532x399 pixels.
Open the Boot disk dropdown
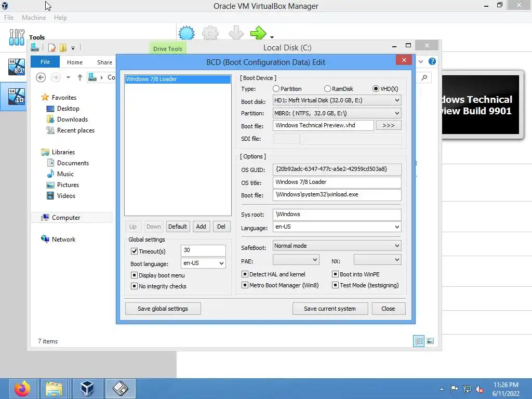click(x=337, y=100)
